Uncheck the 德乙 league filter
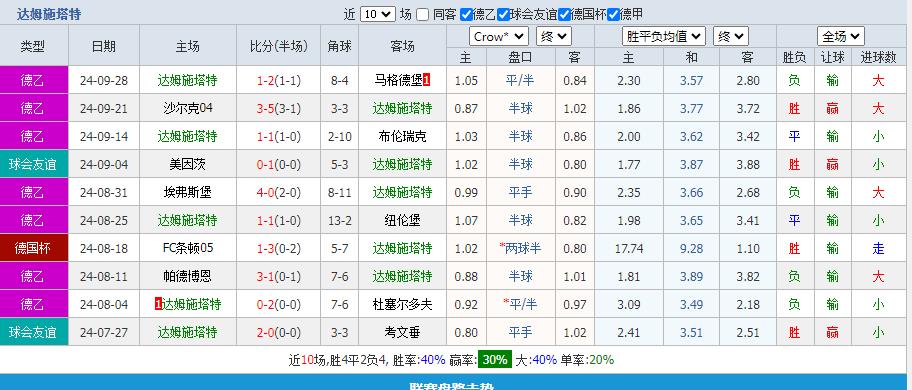912x390 pixels. click(x=466, y=15)
